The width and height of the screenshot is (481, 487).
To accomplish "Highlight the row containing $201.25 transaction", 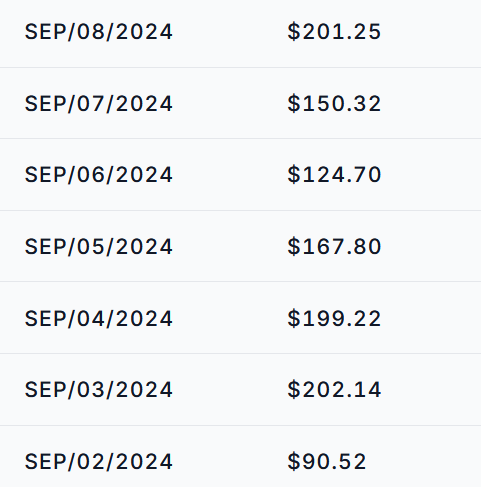I will tap(240, 33).
